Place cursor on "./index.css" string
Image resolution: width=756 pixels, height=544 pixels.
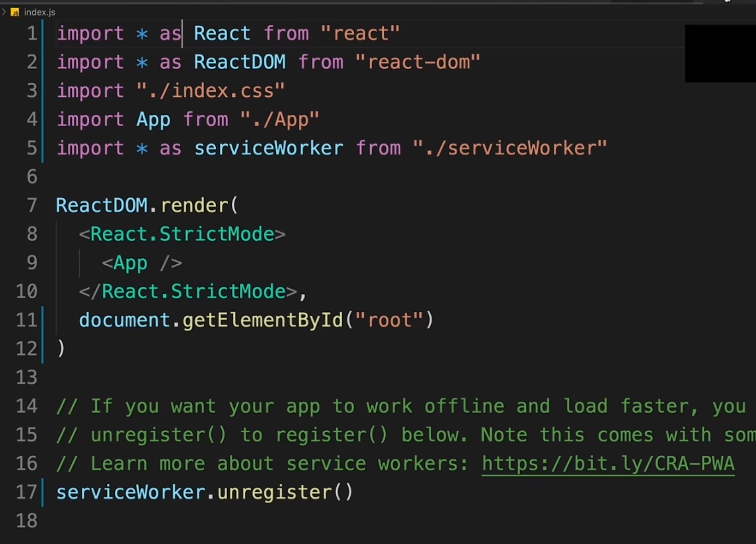[x=211, y=91]
